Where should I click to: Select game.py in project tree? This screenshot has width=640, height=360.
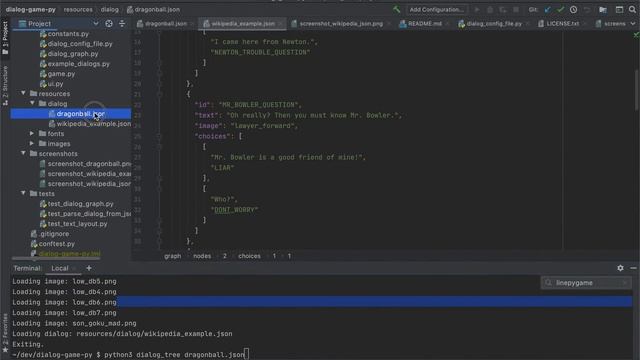(61, 74)
